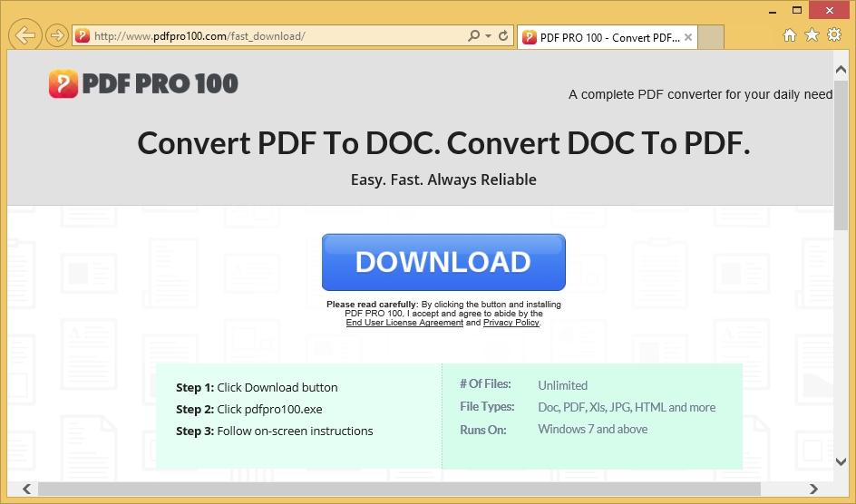Select the PDF PRO 100 browser tab
Image resolution: width=856 pixels, height=504 pixels.
(x=607, y=37)
